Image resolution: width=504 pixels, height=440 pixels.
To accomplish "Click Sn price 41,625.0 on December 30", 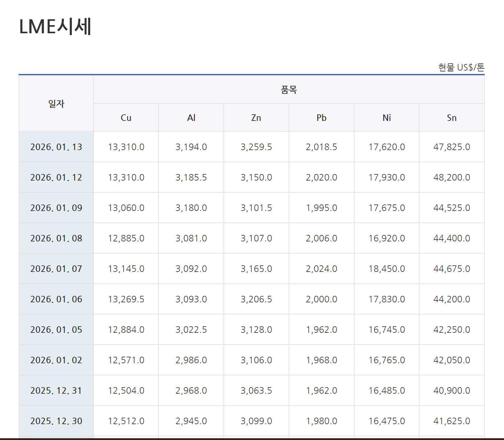I will tap(451, 421).
